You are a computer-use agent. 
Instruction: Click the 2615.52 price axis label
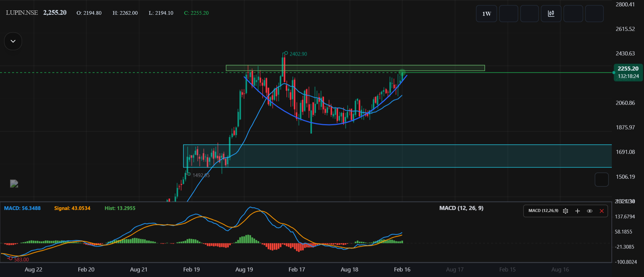click(x=625, y=29)
